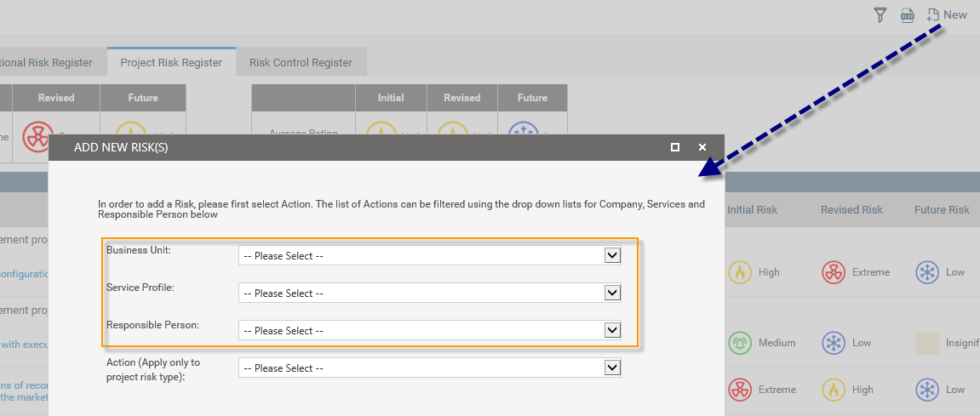Image resolution: width=980 pixels, height=416 pixels.
Task: Open the filter funnel icon
Action: [x=880, y=15]
